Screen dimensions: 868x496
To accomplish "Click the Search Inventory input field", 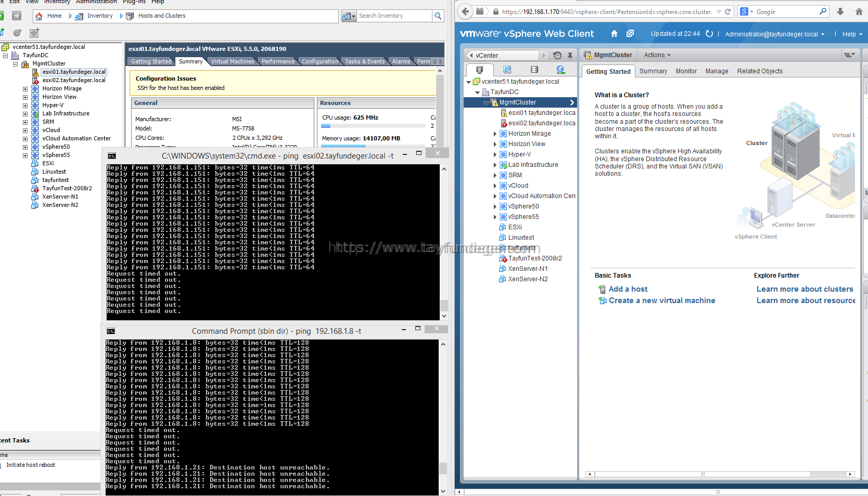I will pyautogui.click(x=394, y=16).
